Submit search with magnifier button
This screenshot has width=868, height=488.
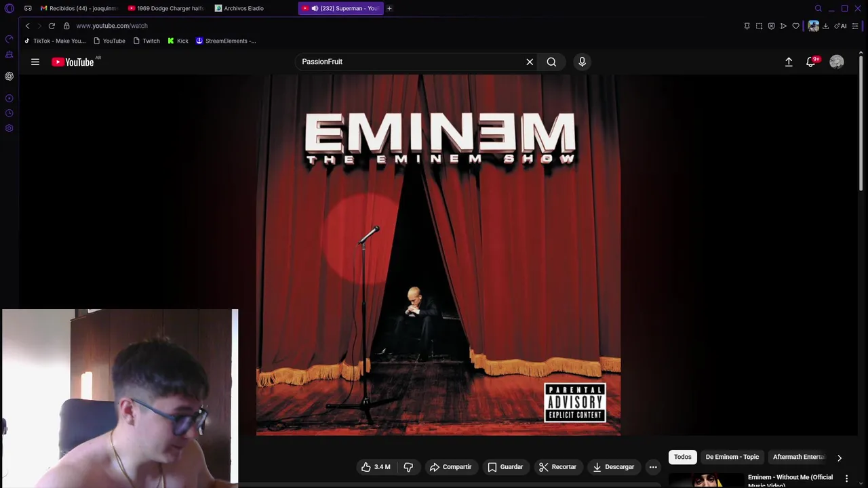(551, 62)
